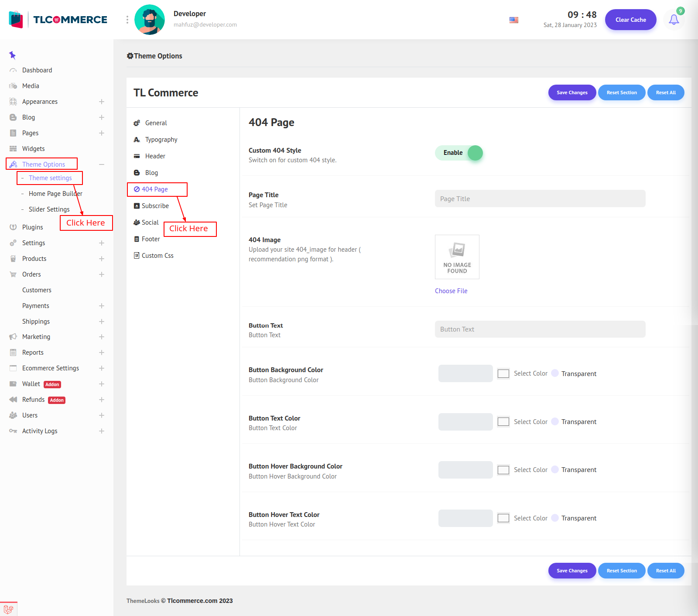
Task: Click the Developer profile avatar
Action: click(150, 20)
